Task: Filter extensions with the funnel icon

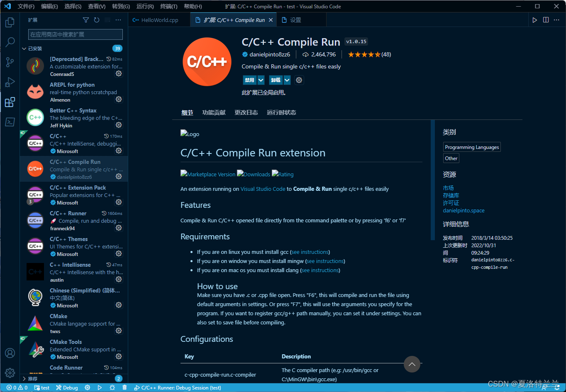Action: pos(86,20)
